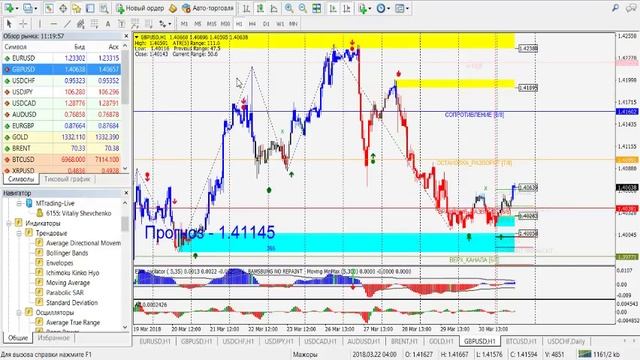Switch timeframe to D1
Screen dimensions: 640x360
pyautogui.click(x=266, y=24)
